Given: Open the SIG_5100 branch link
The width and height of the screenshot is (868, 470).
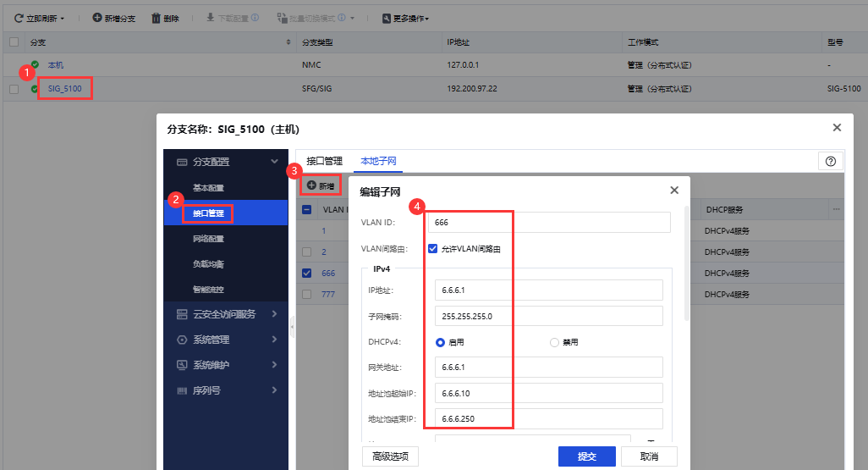Looking at the screenshot, I should (64, 88).
